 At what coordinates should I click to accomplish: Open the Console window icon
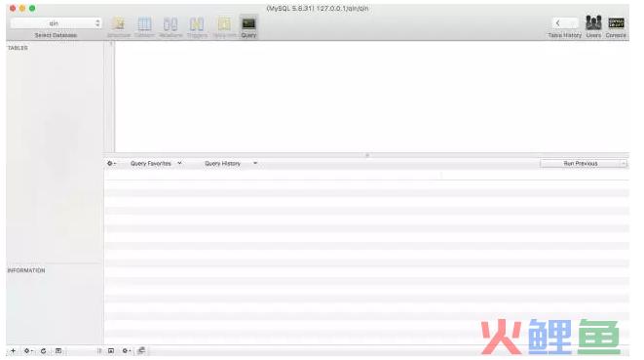pos(616,26)
